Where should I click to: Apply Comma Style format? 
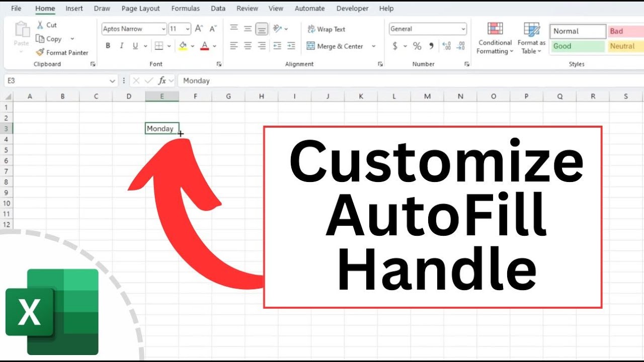(431, 46)
